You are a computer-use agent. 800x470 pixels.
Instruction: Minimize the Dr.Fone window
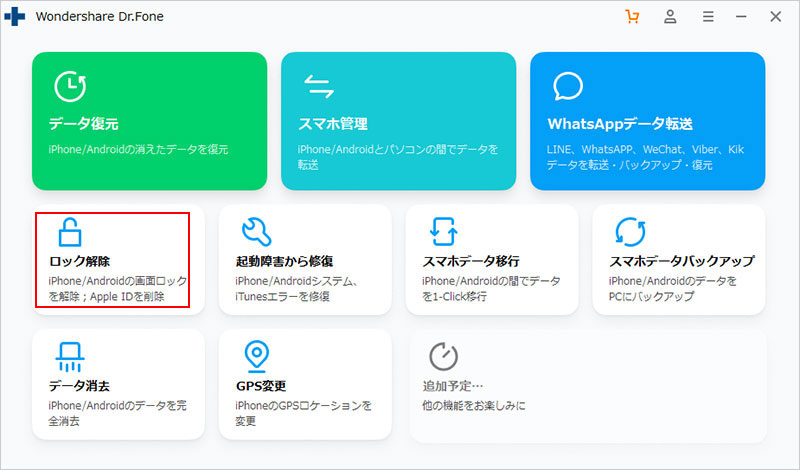tap(741, 16)
